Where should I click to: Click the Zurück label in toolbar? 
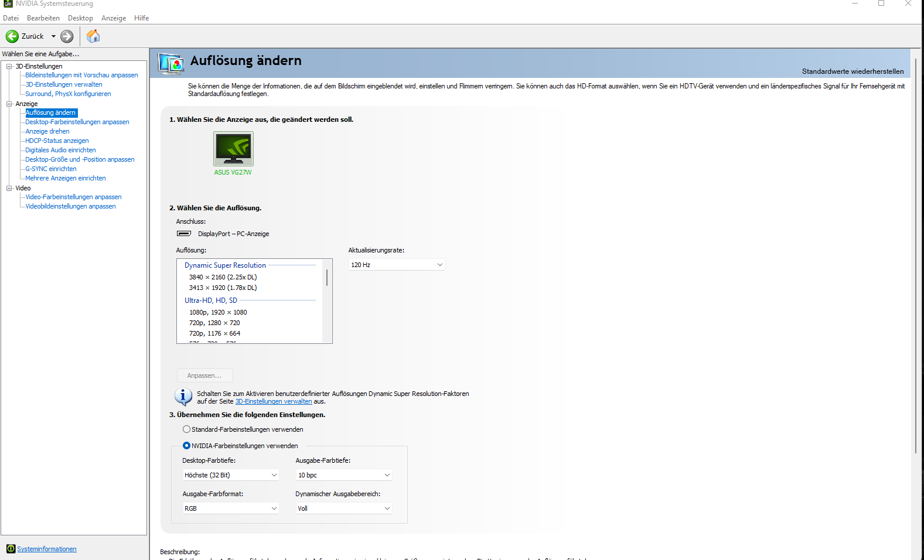coord(33,36)
